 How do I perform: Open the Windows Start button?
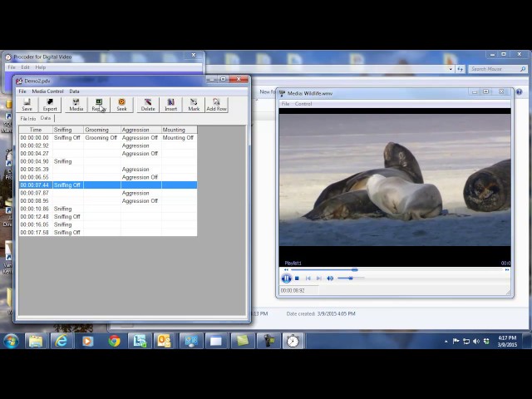tap(11, 341)
